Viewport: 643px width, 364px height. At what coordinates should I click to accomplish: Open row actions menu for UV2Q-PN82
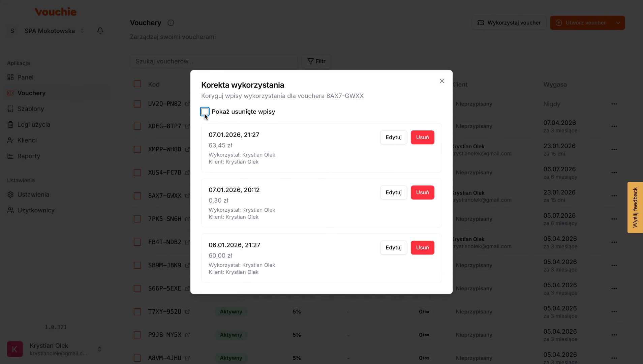[614, 104]
